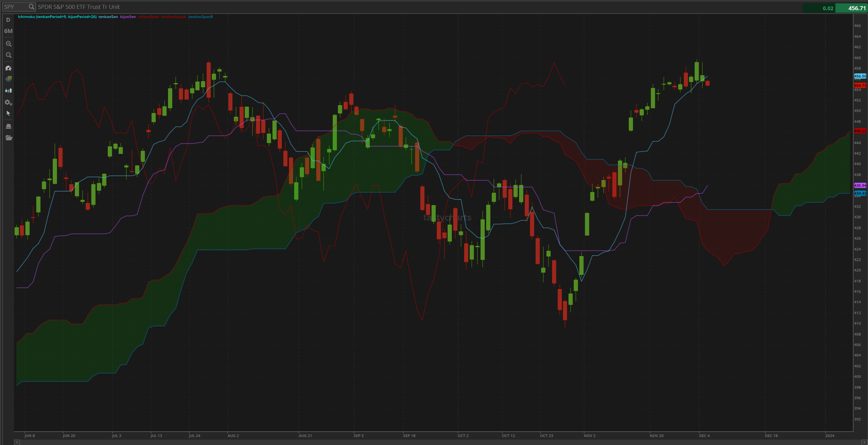Open the 6M time range selector
Screen dimensions: 868x445
pos(8,31)
